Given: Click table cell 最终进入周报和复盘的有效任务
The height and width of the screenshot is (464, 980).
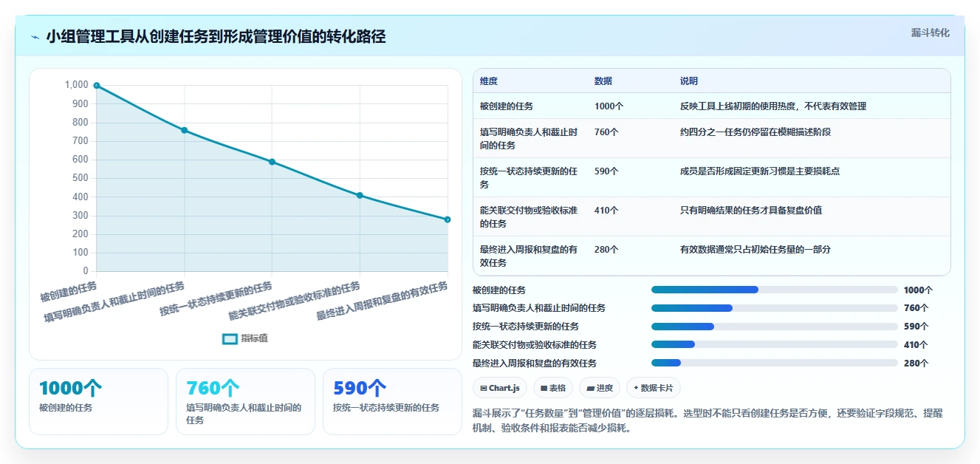Looking at the screenshot, I should point(529,256).
